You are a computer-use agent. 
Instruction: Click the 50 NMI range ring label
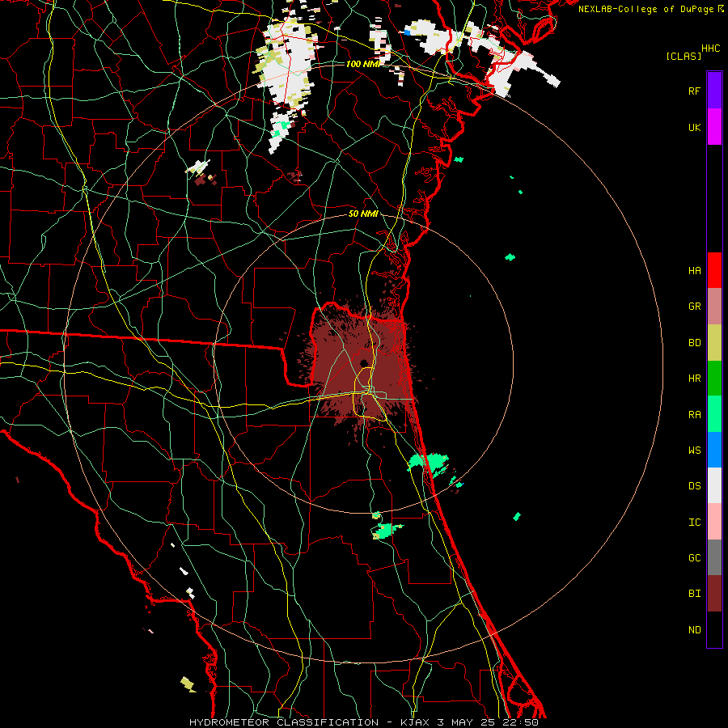tap(363, 214)
